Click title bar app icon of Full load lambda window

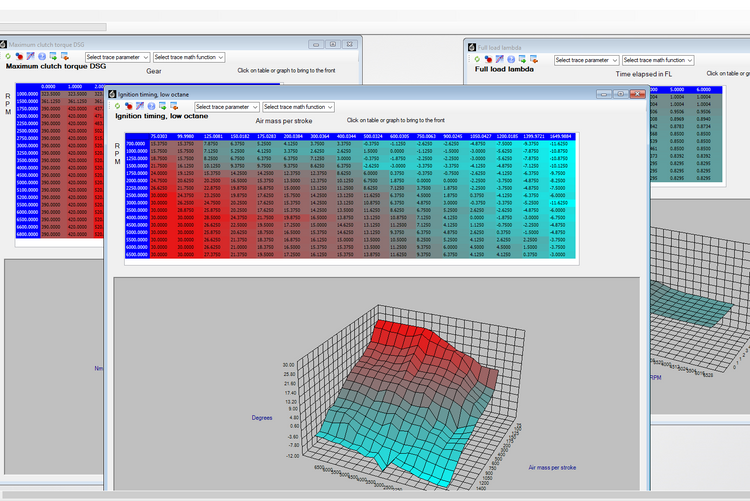[472, 47]
